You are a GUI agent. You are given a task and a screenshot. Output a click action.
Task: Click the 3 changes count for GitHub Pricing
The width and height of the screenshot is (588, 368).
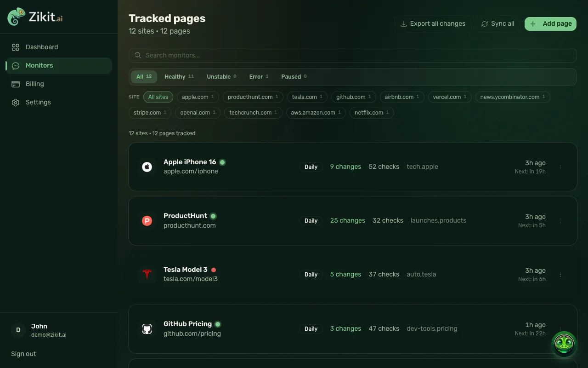tap(345, 329)
